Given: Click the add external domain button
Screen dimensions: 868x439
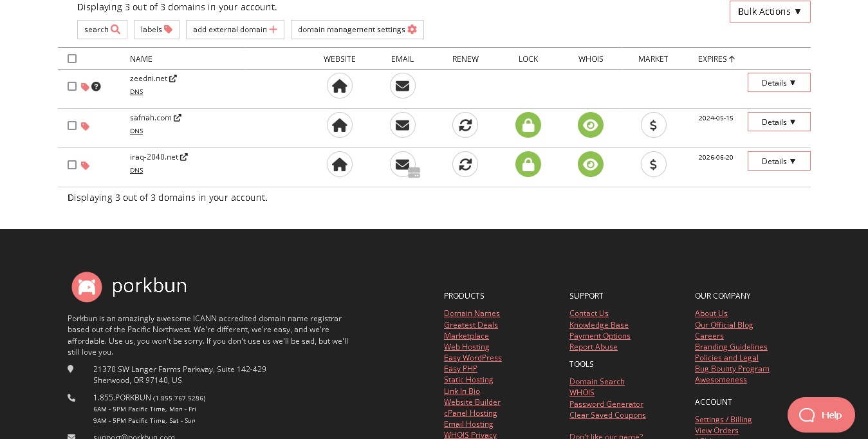Looking at the screenshot, I should 235,30.
